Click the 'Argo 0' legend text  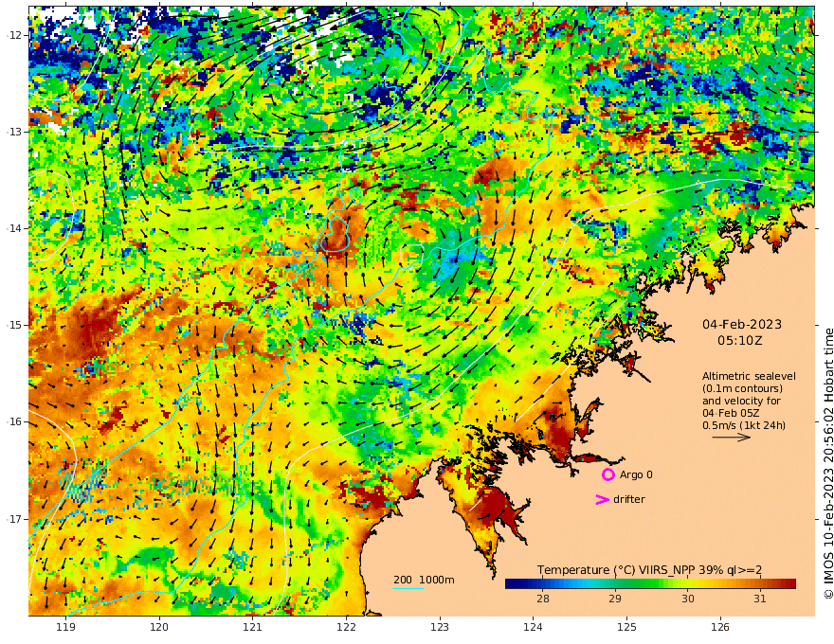tap(636, 474)
